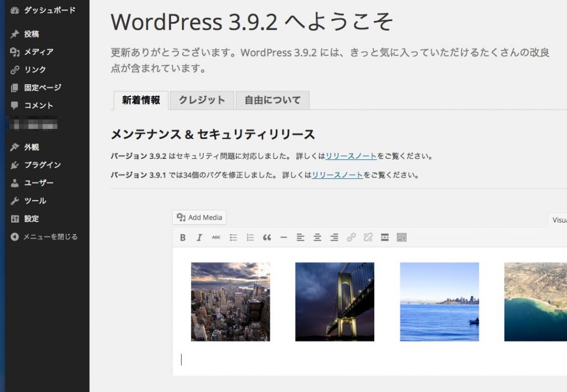Insert a numbered list

coord(250,238)
